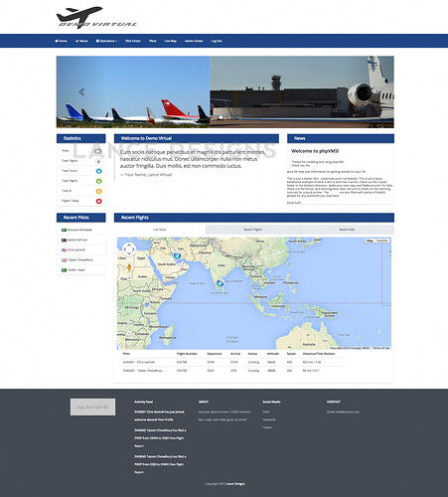Click the map pan control
The image size is (448, 497).
pos(129,249)
